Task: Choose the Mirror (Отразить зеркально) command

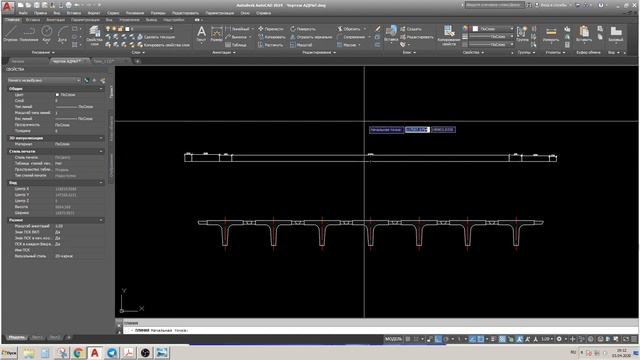Action: tap(311, 37)
